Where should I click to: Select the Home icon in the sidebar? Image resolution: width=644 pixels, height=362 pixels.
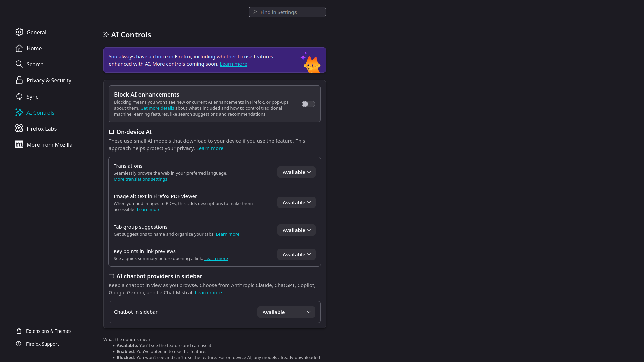[x=19, y=48]
